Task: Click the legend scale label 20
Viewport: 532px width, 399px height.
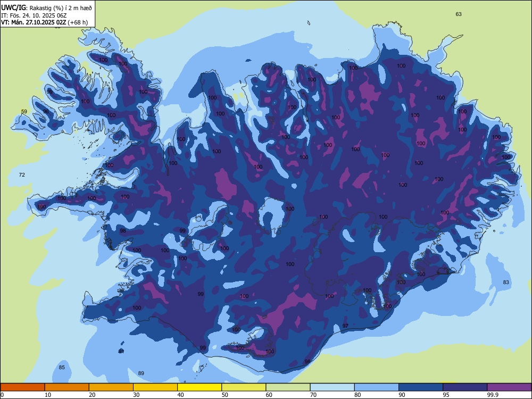Action: point(92,395)
